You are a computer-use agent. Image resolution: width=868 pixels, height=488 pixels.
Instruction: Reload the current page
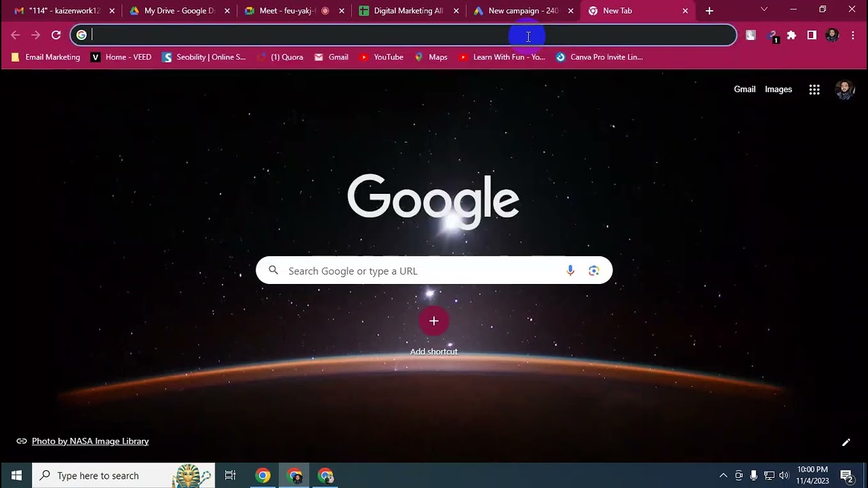[56, 35]
